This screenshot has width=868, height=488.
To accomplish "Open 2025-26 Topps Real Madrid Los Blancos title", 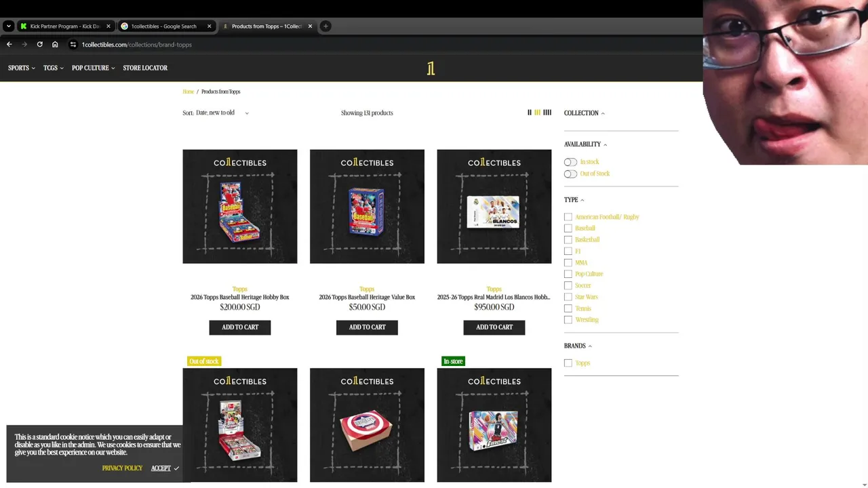I will (494, 297).
